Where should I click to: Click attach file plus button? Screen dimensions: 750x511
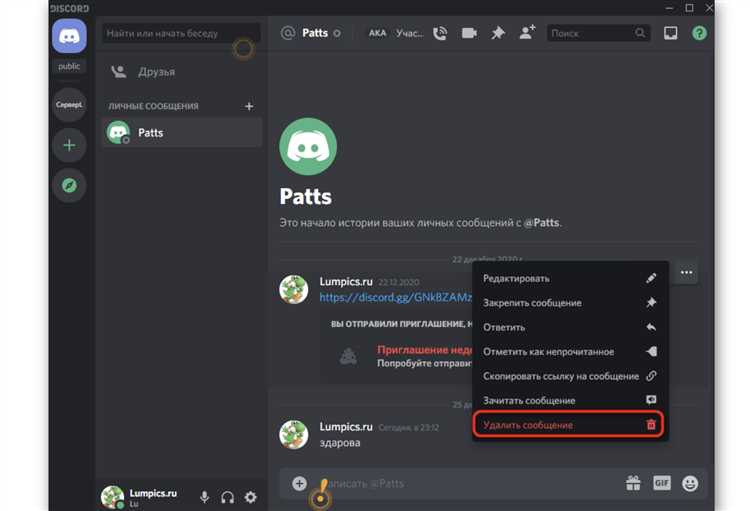coord(299,484)
